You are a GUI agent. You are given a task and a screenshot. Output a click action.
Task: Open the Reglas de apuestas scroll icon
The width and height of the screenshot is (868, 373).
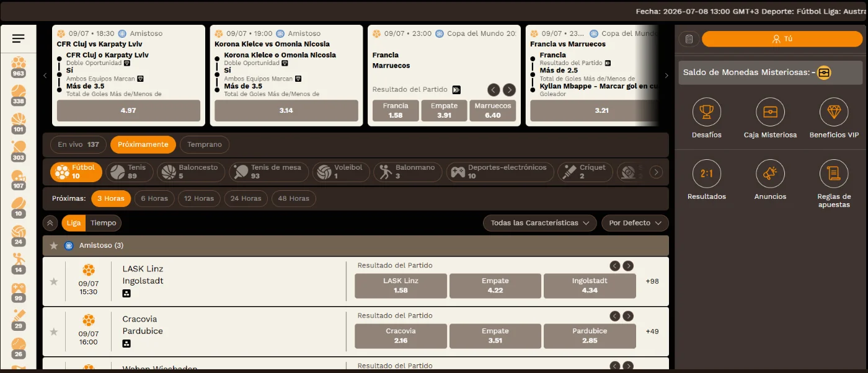(x=834, y=174)
